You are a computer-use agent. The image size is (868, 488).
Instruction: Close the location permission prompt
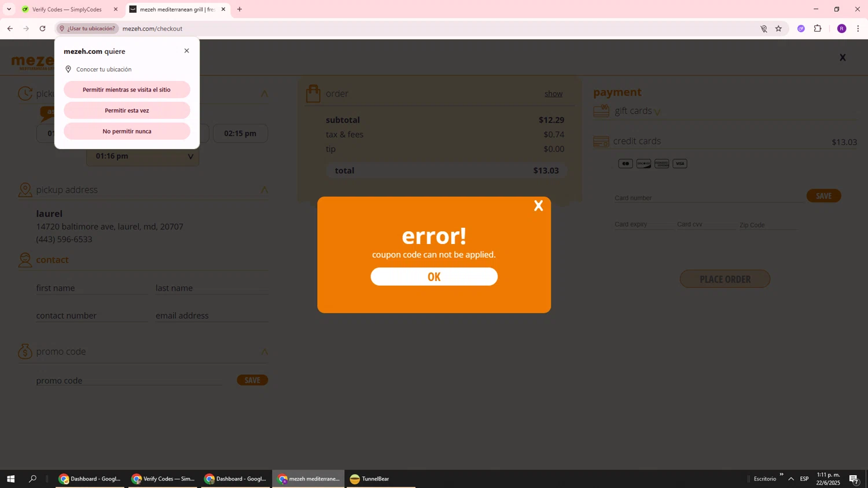pyautogui.click(x=186, y=51)
